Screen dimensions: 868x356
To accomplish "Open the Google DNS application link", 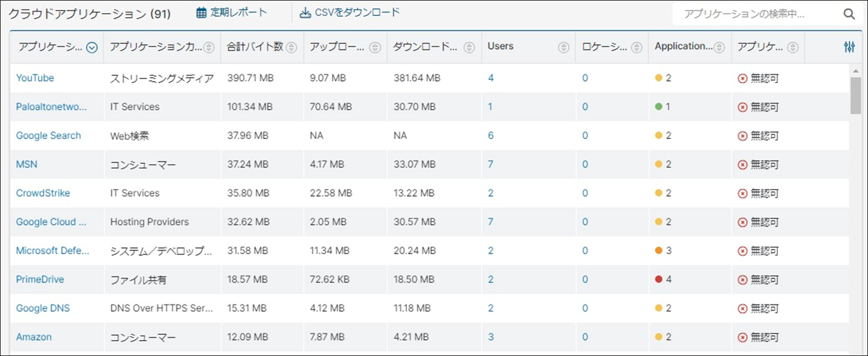I will pos(43,308).
